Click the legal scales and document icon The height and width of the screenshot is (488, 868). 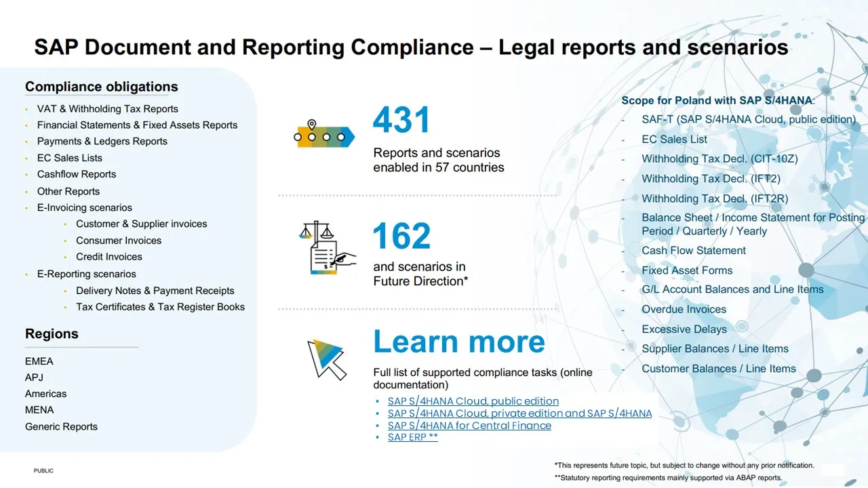(x=327, y=247)
